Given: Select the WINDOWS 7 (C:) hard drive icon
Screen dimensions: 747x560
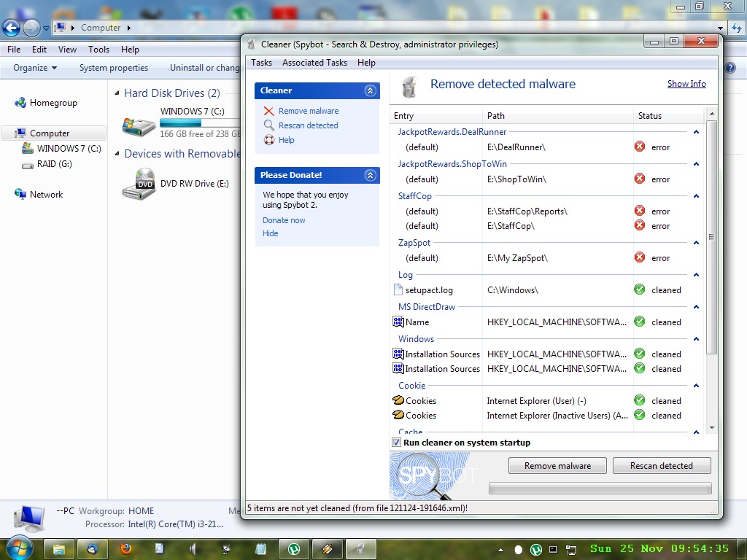Looking at the screenshot, I should pyautogui.click(x=138, y=126).
